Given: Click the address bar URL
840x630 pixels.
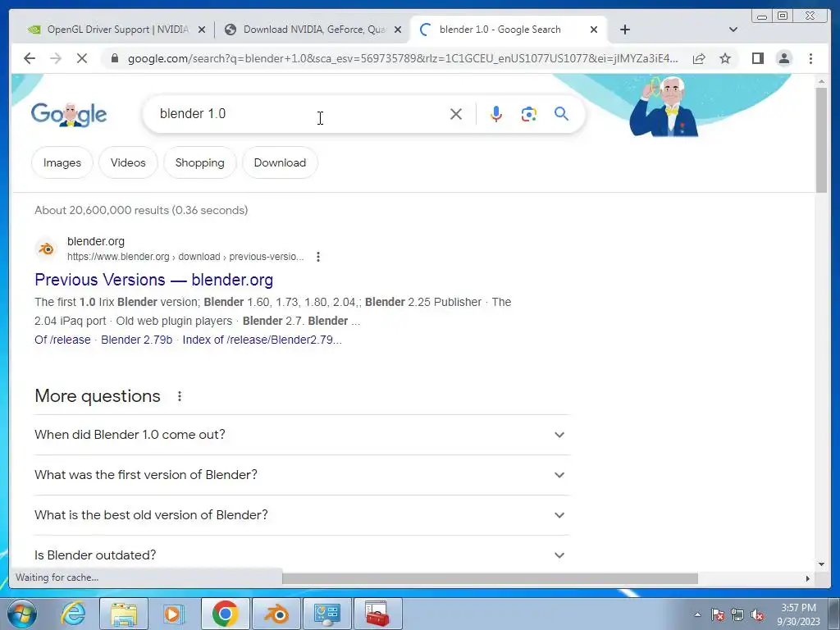Looking at the screenshot, I should pos(403,58).
